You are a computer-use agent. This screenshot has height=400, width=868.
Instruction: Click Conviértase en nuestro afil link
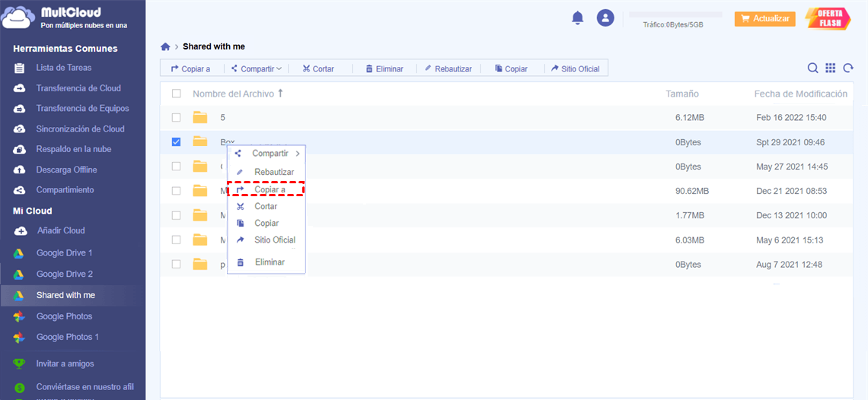click(x=85, y=387)
